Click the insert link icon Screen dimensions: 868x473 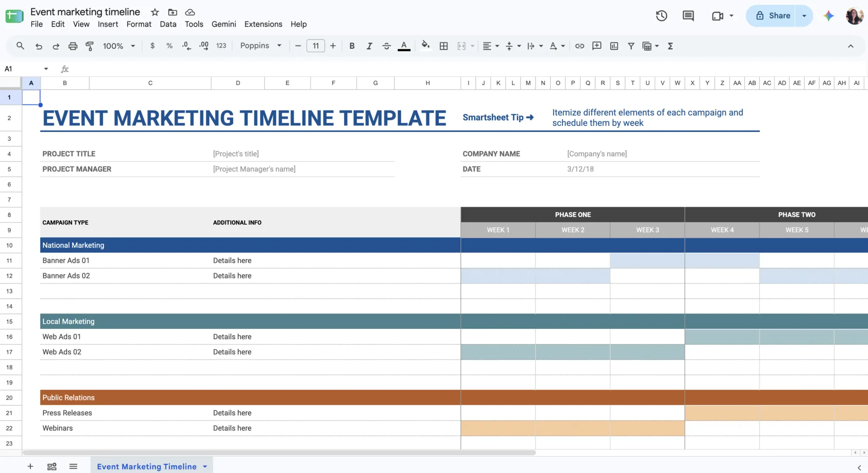coord(580,46)
